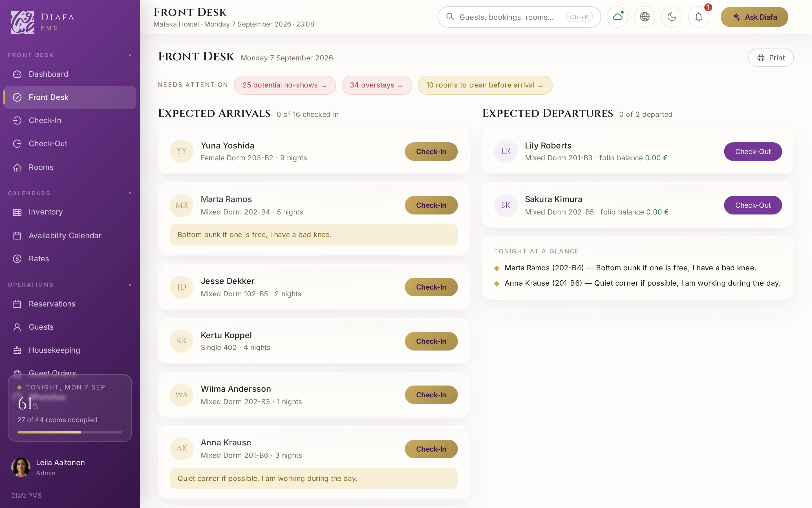Open the 25 potential no-shows alert
812x508 pixels.
click(285, 85)
